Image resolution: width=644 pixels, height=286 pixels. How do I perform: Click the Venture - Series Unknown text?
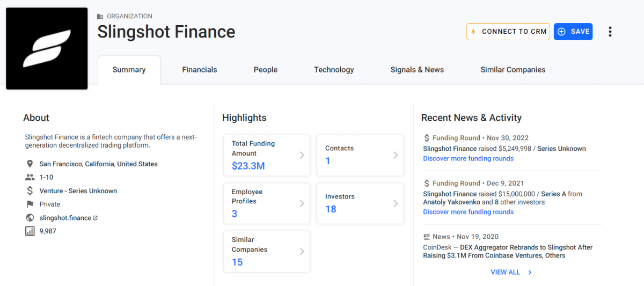tap(78, 190)
